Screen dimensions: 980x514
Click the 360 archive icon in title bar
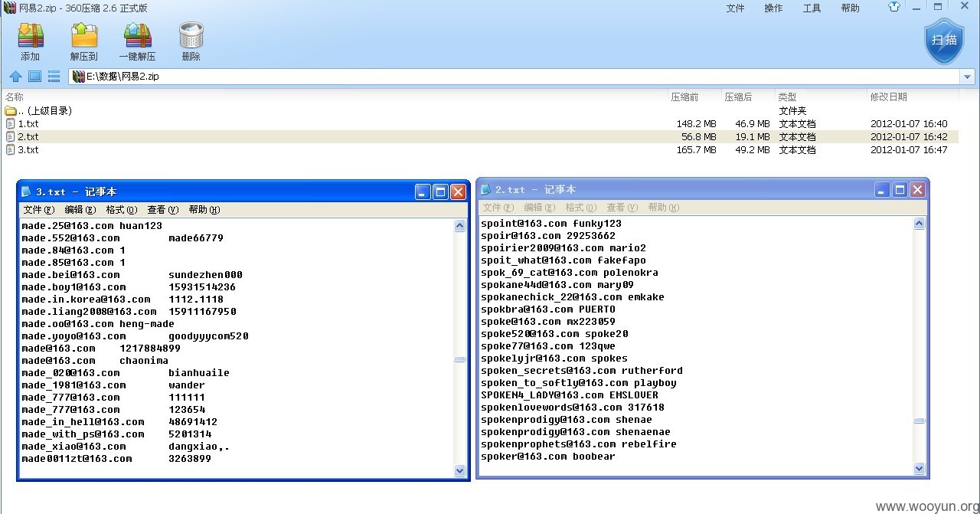tap(9, 8)
